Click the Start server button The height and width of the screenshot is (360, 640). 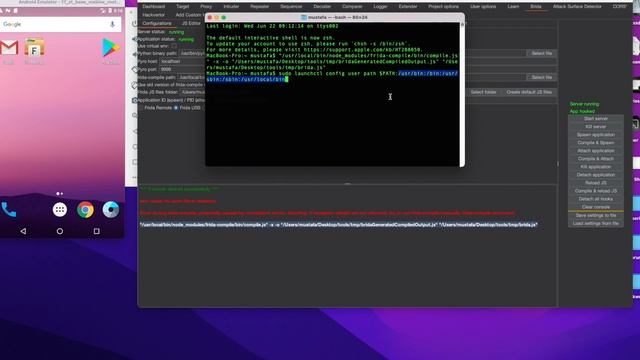[x=596, y=119]
